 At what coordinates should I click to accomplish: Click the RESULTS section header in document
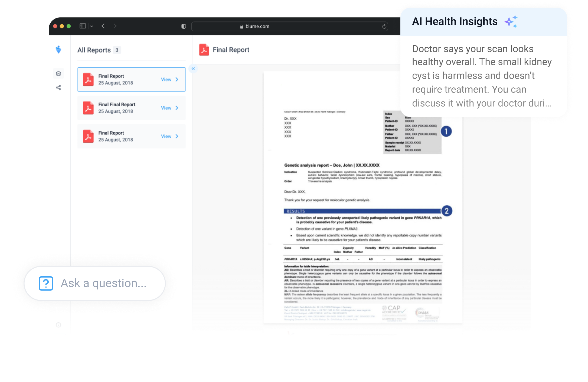[x=362, y=211]
